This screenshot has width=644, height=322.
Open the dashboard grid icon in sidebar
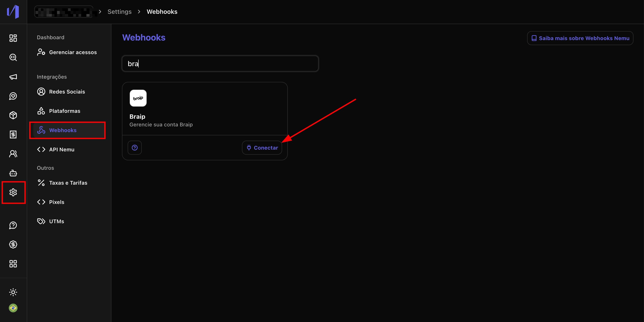coord(13,38)
